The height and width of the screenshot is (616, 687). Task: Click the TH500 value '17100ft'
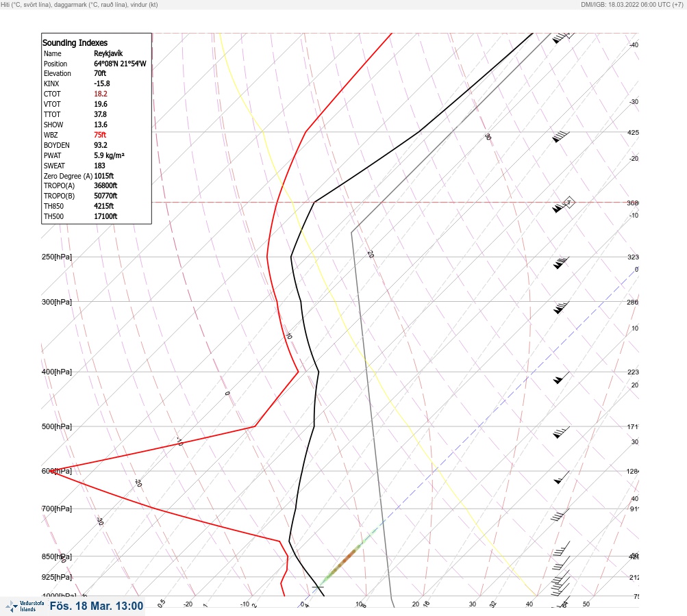(105, 216)
